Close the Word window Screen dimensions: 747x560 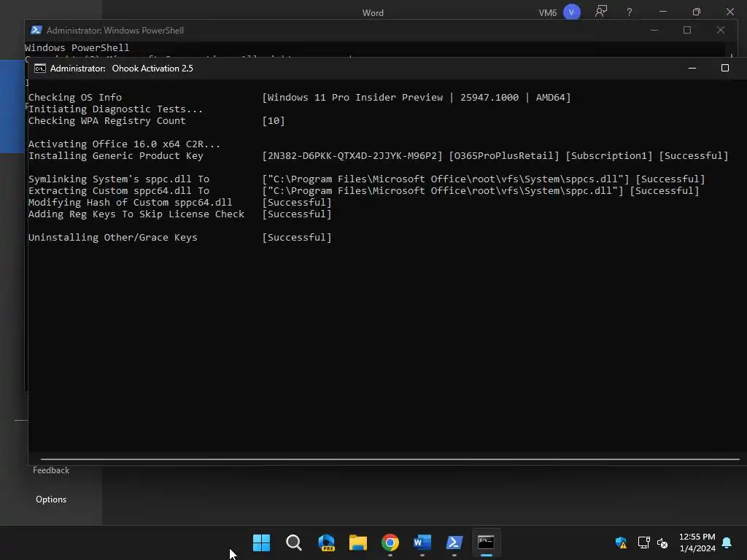[729, 12]
